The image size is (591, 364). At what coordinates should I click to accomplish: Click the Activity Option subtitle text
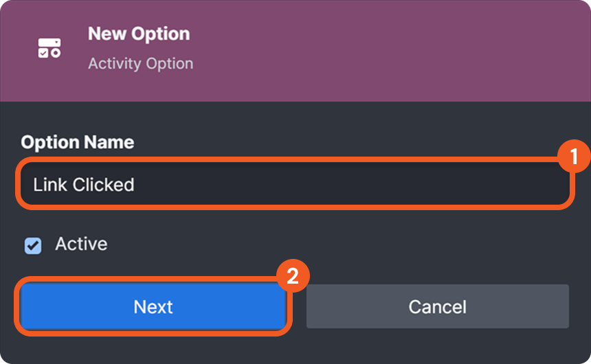click(x=140, y=64)
